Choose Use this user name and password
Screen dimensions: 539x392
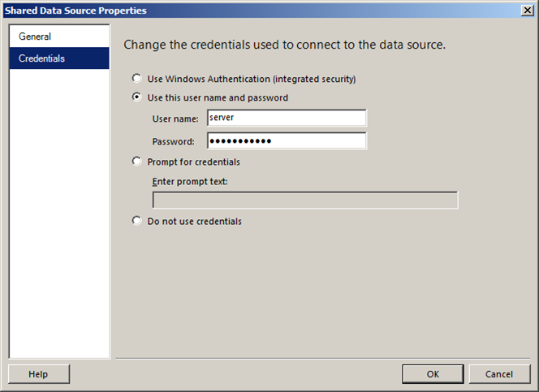pyautogui.click(x=136, y=98)
